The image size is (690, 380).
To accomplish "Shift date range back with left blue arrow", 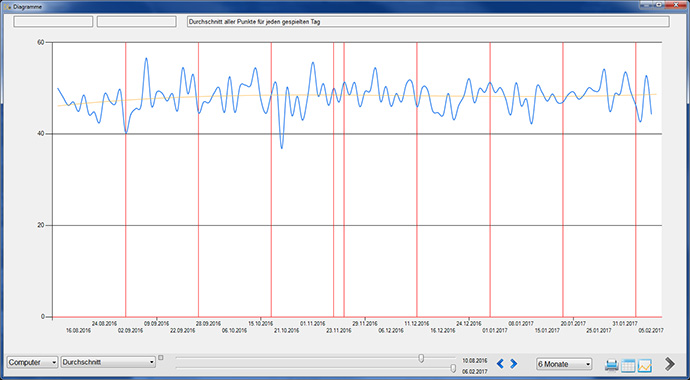I will click(x=500, y=364).
